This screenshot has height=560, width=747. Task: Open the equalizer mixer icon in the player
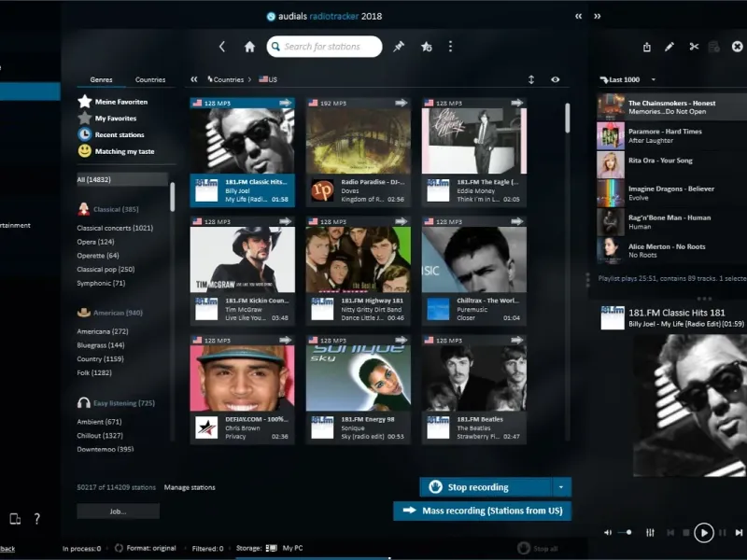pos(650,532)
